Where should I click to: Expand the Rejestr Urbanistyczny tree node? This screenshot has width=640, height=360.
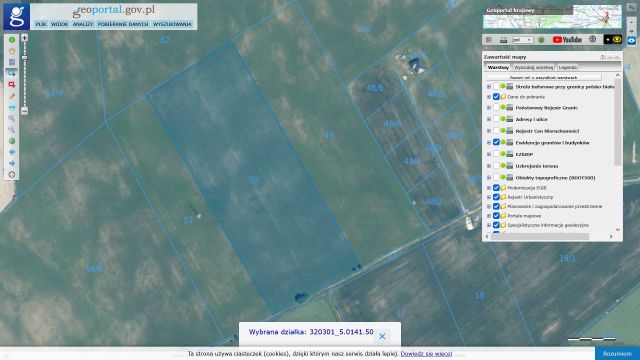(489, 197)
